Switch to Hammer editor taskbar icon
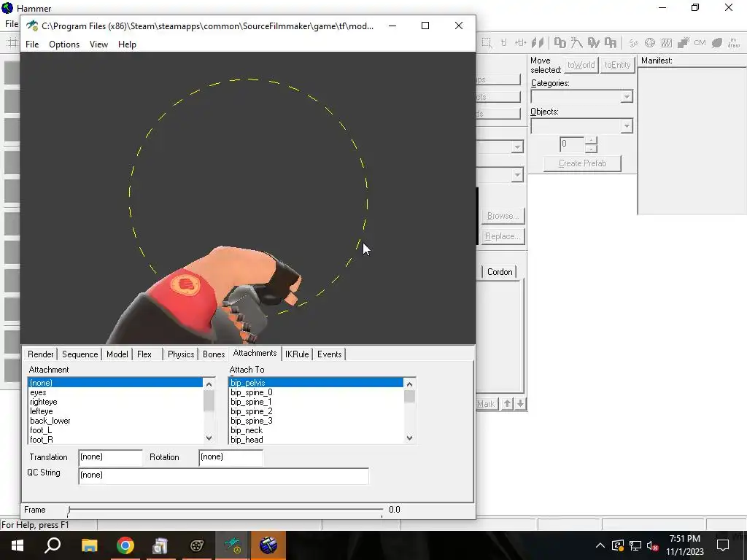Viewport: 747px width, 560px height. (x=268, y=545)
